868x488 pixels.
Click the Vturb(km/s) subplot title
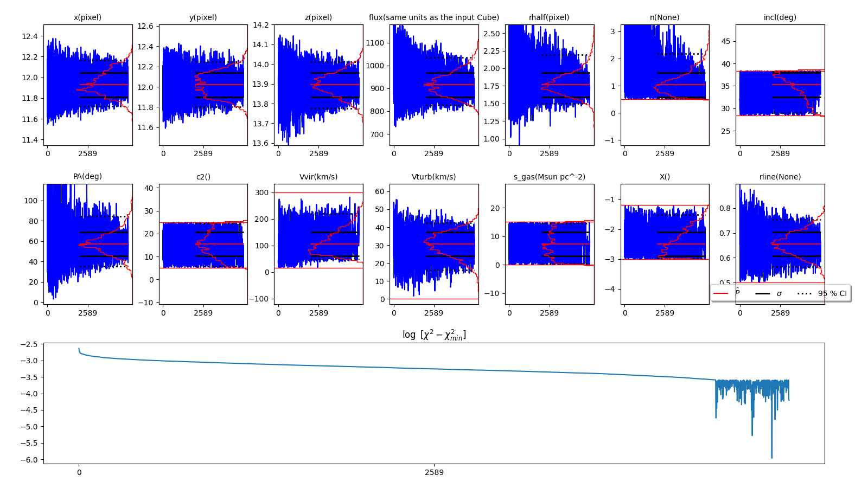click(433, 177)
